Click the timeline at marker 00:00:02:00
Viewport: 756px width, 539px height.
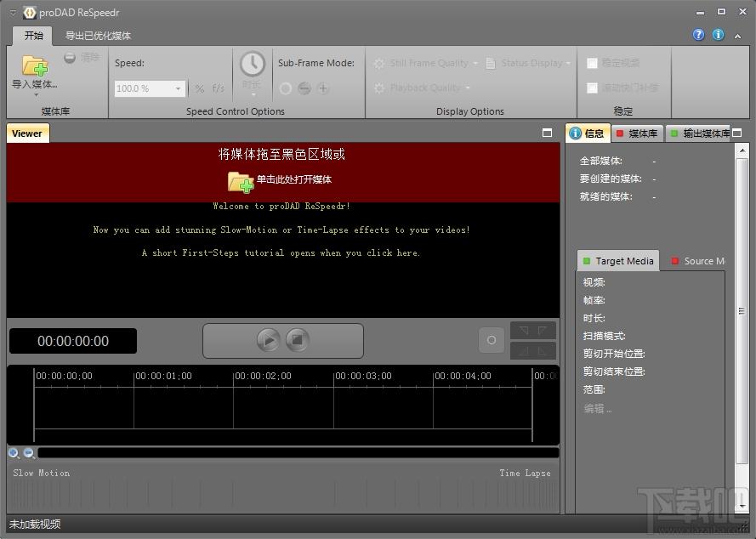pyautogui.click(x=264, y=376)
